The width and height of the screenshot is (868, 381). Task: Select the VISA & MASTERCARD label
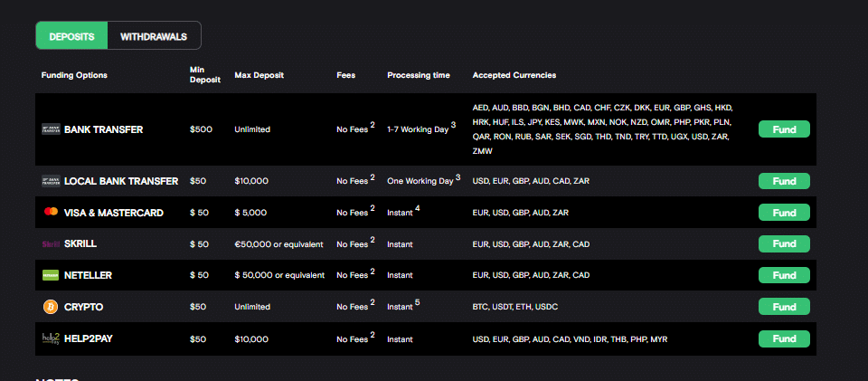114,213
